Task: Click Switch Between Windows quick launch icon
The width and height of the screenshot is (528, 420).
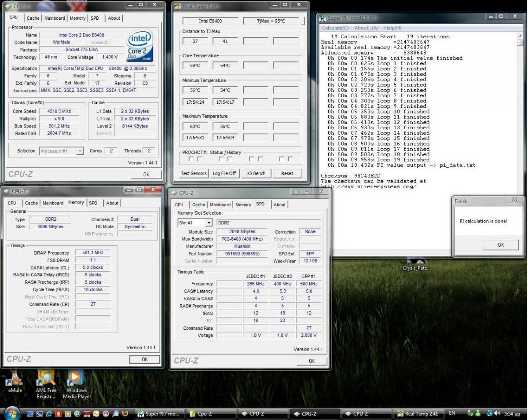Action: (x=40, y=414)
